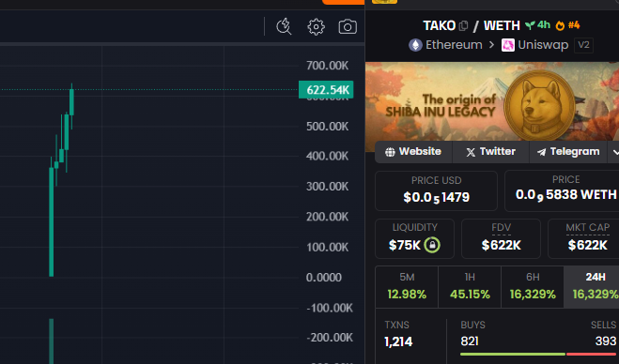Viewport: 619px width, 364px height.
Task: Select the 1H price change tab
Action: (x=470, y=287)
